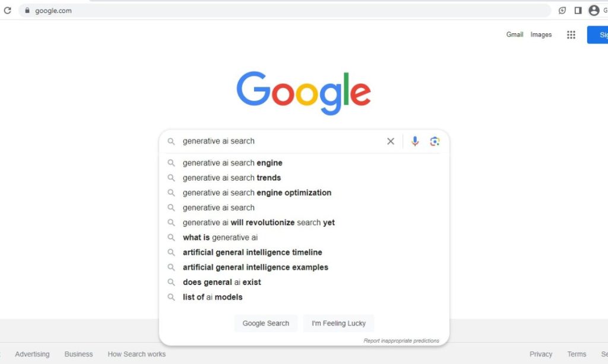Image resolution: width=608 pixels, height=364 pixels.
Task: Click the browser profile avatar icon
Action: tap(593, 11)
